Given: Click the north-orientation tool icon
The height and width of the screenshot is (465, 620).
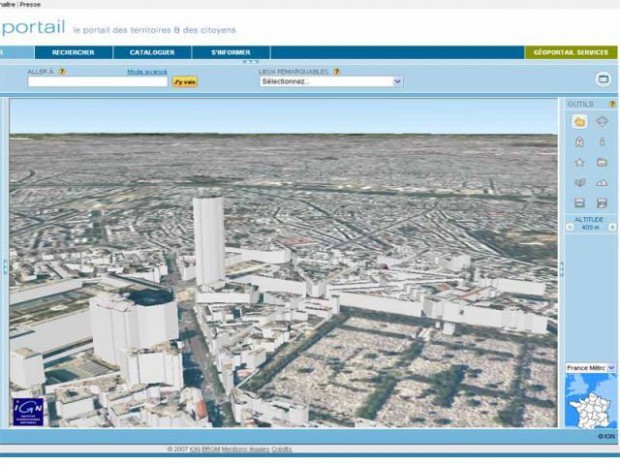Looking at the screenshot, I should coord(579,142).
